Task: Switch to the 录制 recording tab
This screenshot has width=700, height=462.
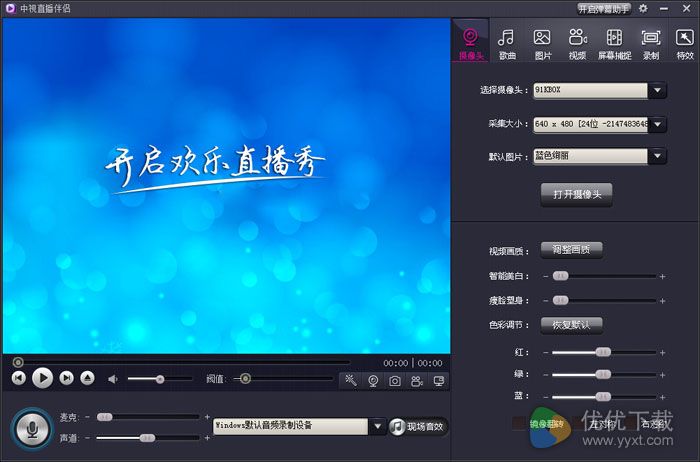Action: 651,44
